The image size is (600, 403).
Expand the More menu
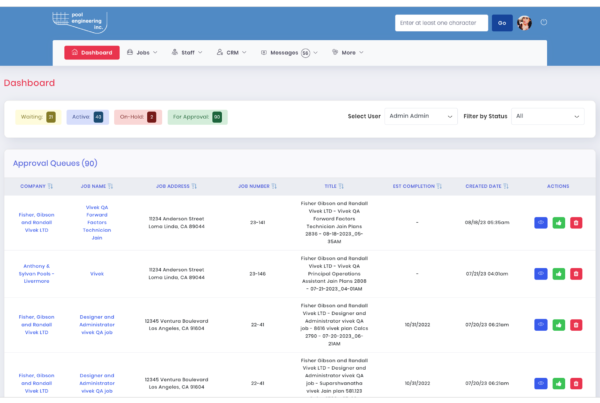[x=348, y=52]
